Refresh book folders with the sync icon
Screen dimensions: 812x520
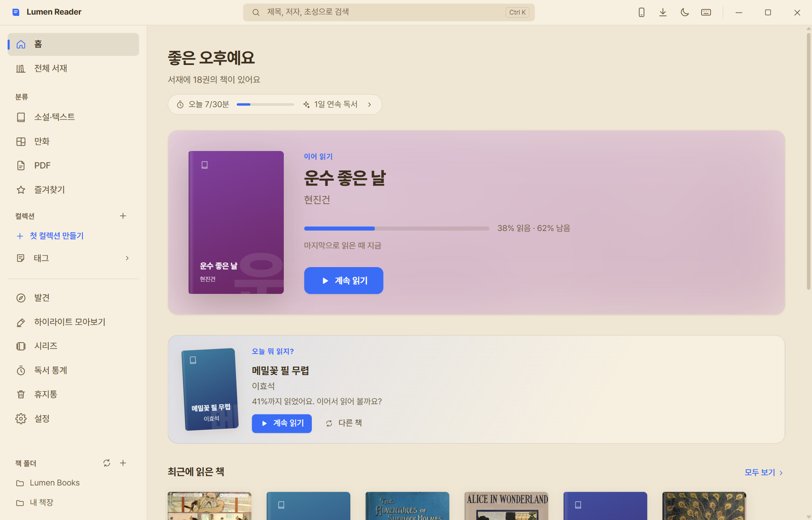coord(107,463)
